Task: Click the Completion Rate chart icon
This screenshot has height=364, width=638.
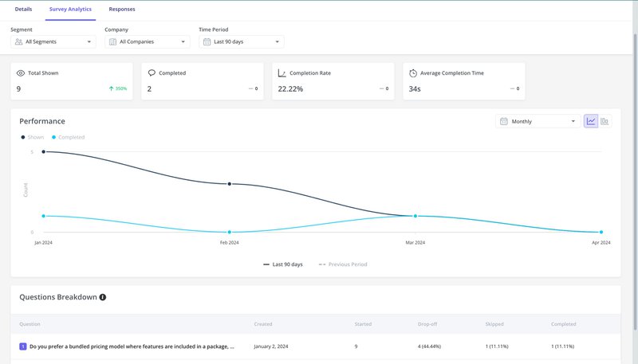Action: coord(282,73)
